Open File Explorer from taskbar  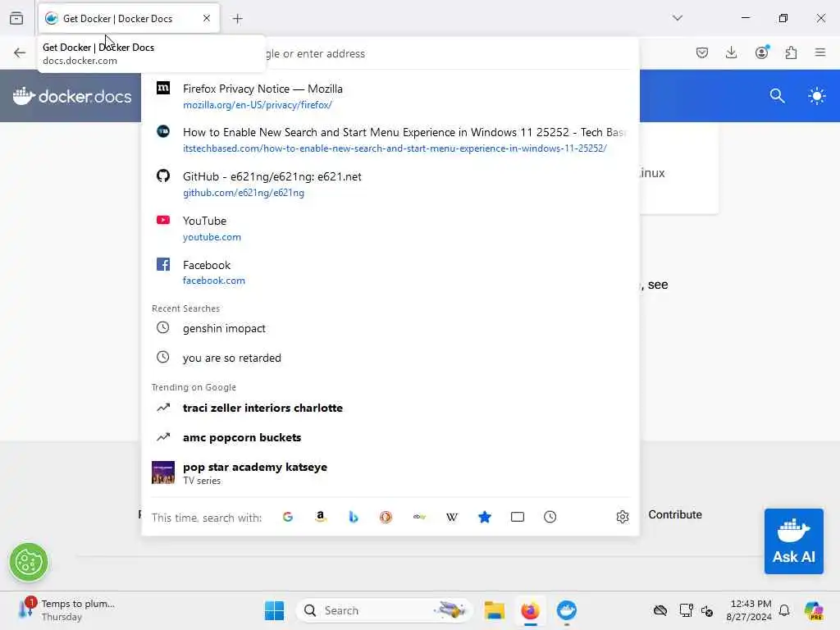494,610
